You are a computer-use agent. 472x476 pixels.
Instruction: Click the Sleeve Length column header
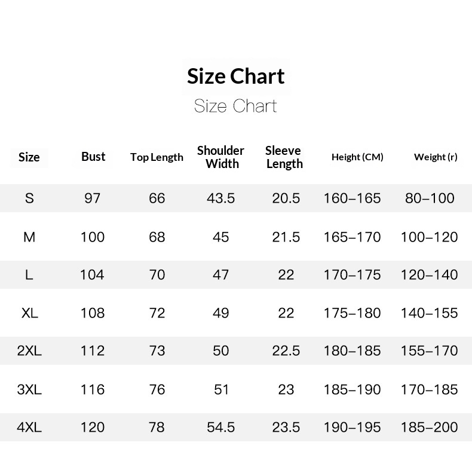[x=284, y=157]
